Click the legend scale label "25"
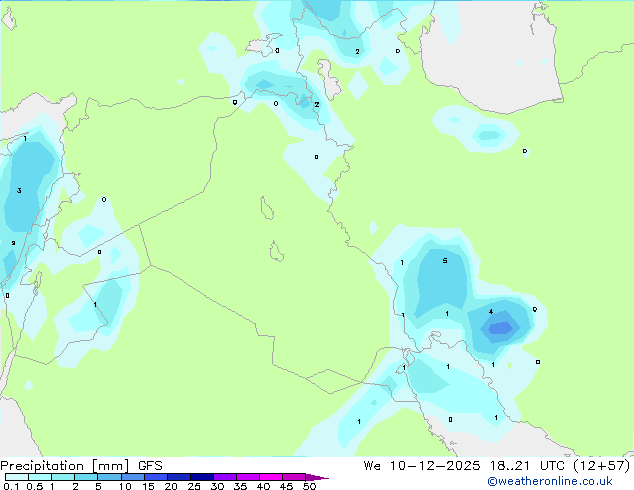634x490 pixels. point(194,486)
